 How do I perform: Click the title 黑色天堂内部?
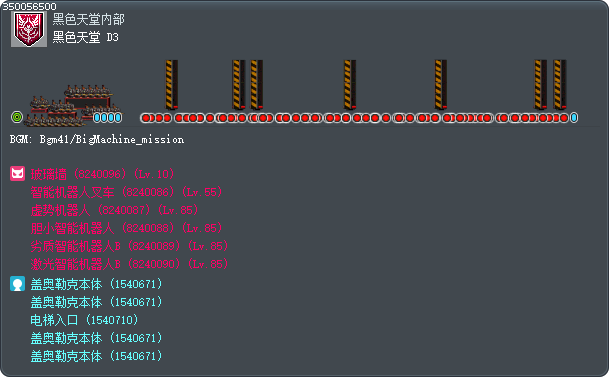coord(89,19)
